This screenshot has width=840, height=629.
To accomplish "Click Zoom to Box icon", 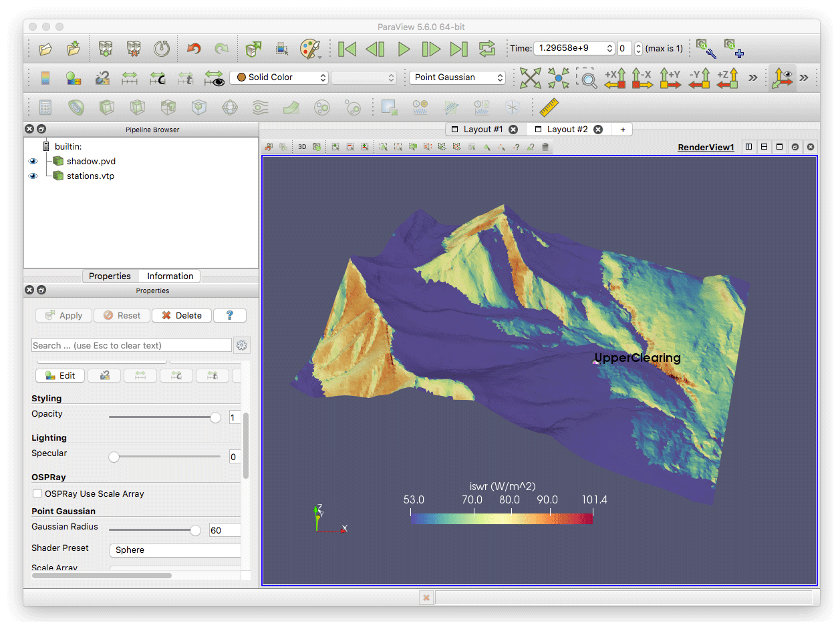I will [587, 77].
